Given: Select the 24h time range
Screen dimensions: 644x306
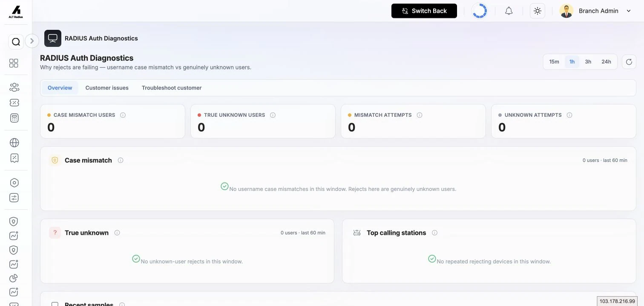Looking at the screenshot, I should pyautogui.click(x=607, y=62).
